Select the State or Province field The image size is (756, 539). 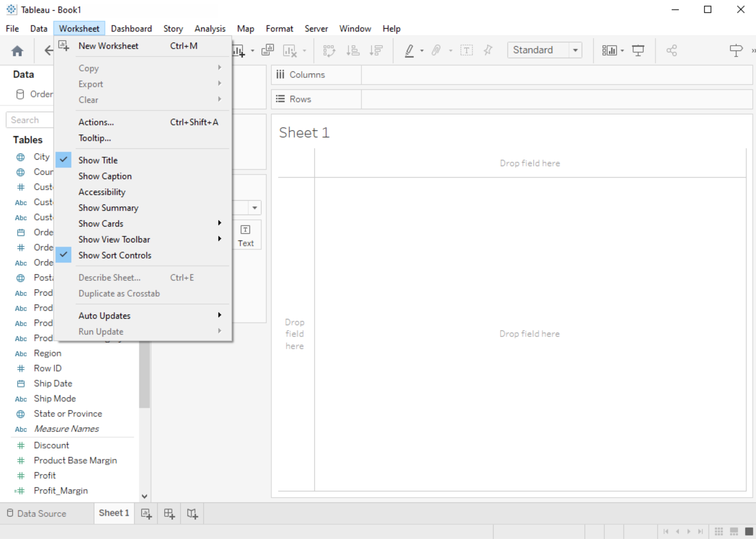point(68,414)
